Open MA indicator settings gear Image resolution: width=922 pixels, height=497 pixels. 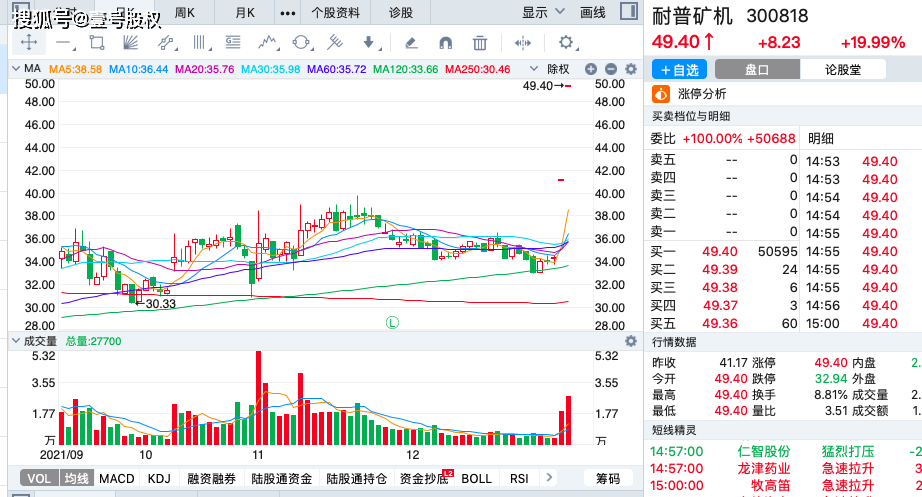631,69
